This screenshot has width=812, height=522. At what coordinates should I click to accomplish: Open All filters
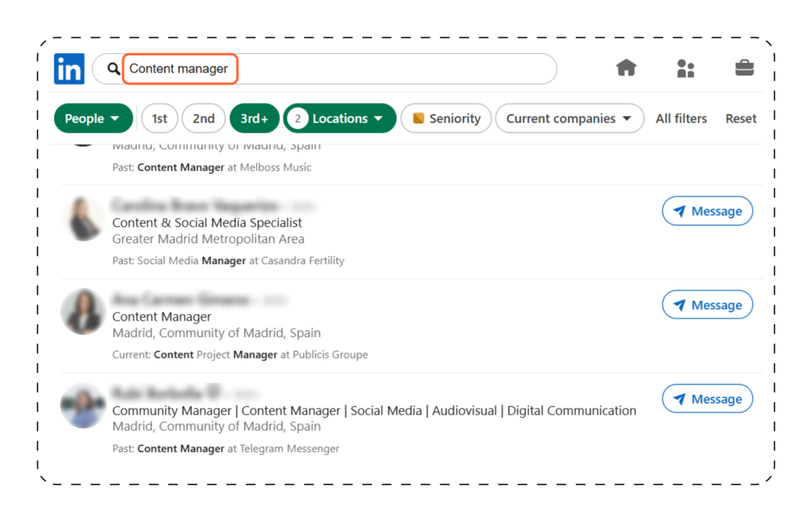click(x=681, y=118)
